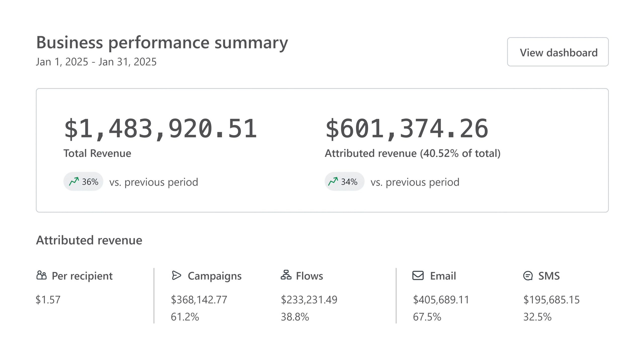
Task: Click the Campaigns amount $368,142.77
Action: (199, 300)
